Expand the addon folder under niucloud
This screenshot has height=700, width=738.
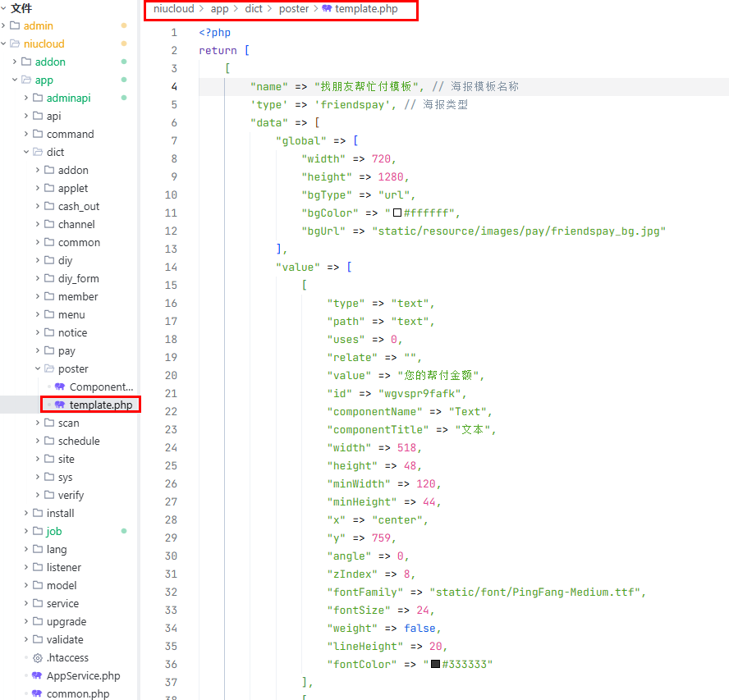(16, 62)
